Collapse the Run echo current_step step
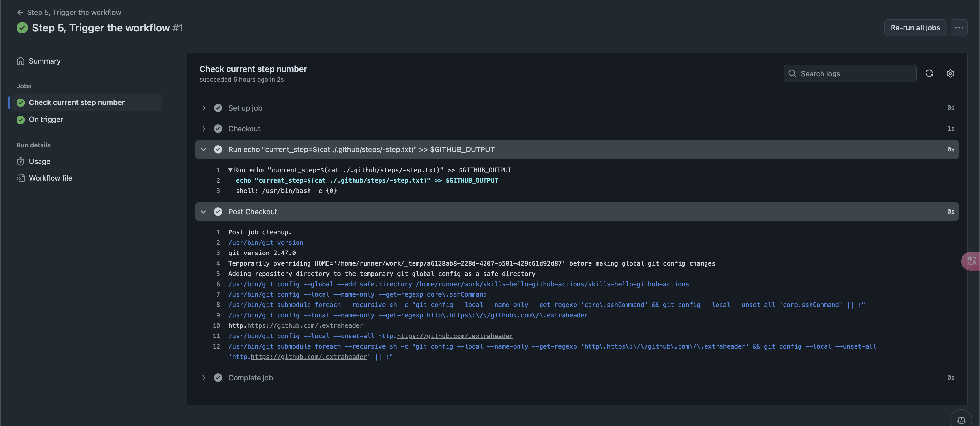The width and height of the screenshot is (980, 426). tap(204, 149)
